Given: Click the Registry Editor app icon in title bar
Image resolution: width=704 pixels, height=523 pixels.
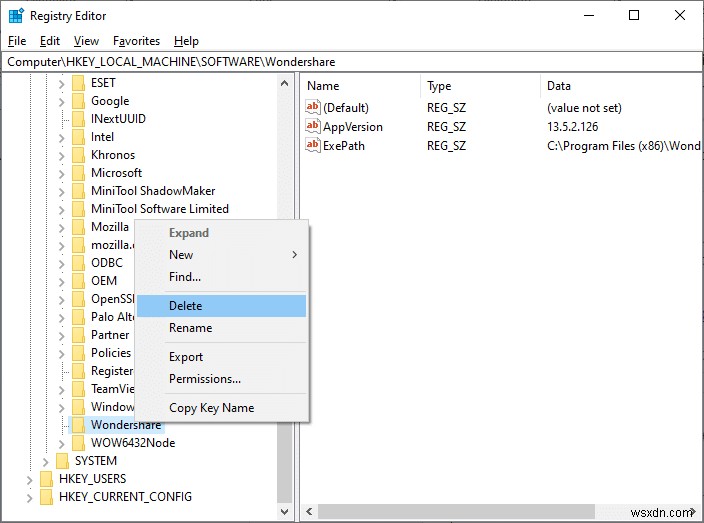Looking at the screenshot, I should pos(16,16).
